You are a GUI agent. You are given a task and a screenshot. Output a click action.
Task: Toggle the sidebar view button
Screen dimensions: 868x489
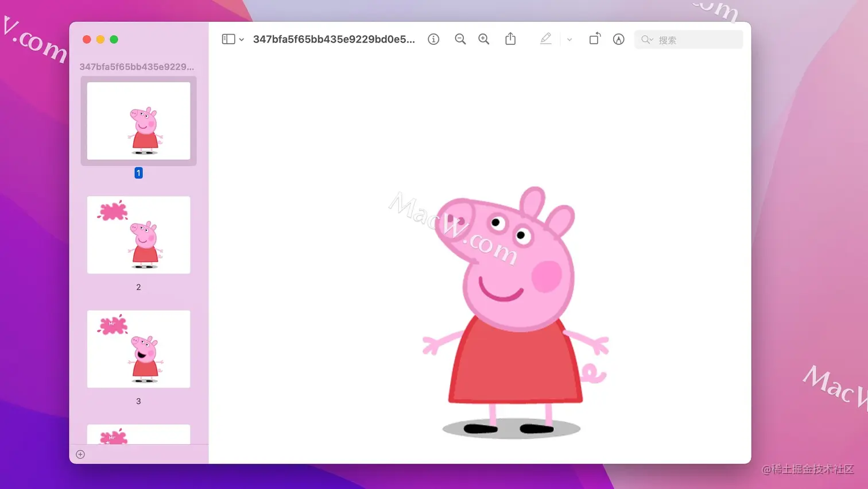(x=228, y=39)
